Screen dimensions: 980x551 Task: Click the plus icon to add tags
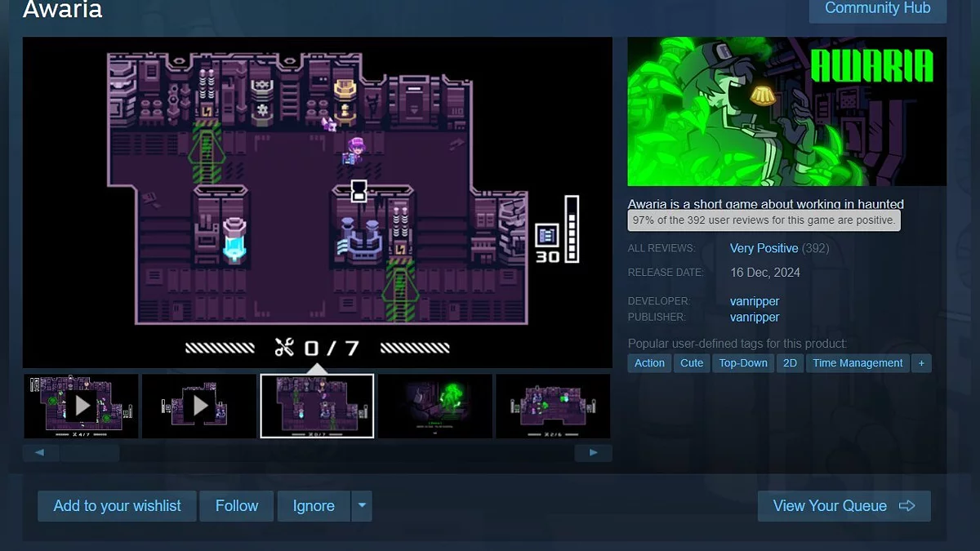921,363
